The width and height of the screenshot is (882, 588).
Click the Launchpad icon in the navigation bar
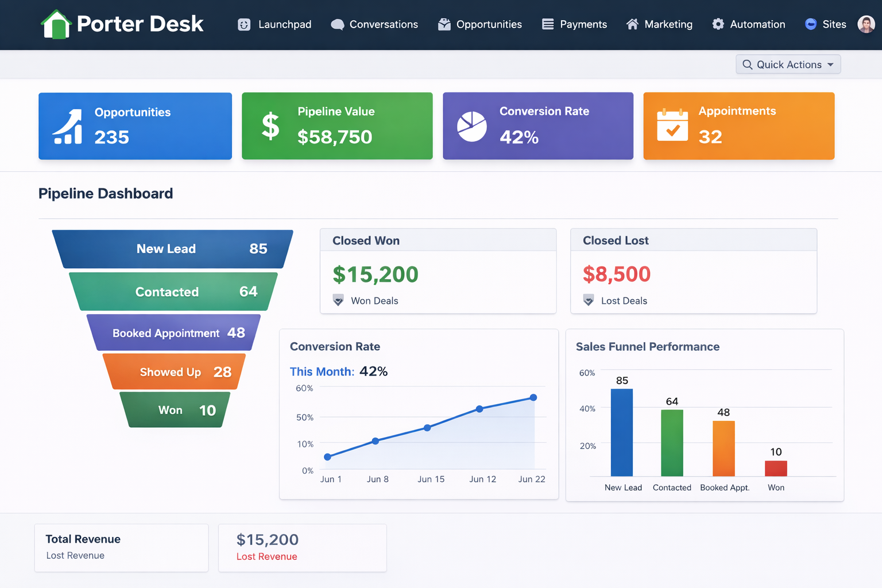243,24
